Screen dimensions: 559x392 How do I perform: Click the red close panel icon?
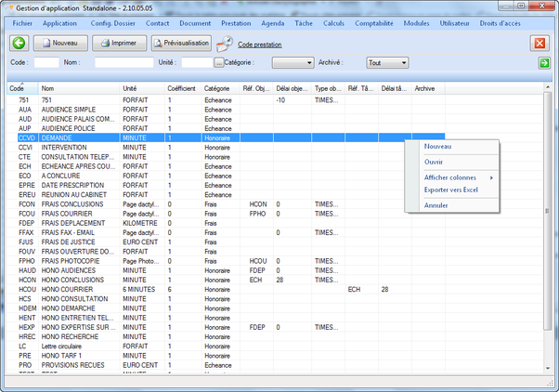pos(539,44)
